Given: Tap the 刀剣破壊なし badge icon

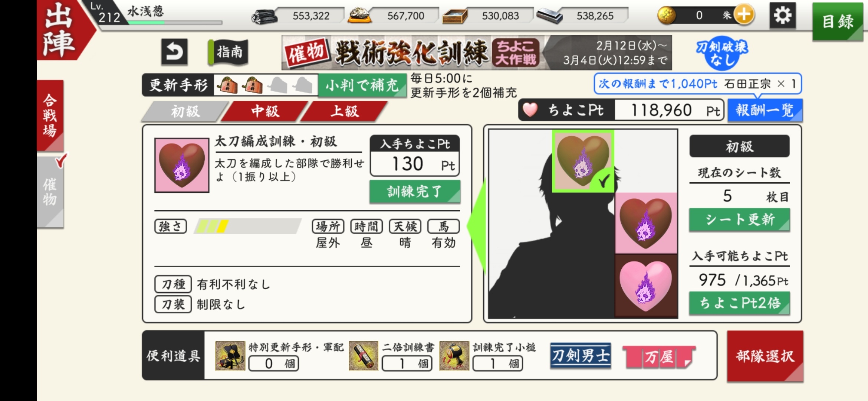Looking at the screenshot, I should [722, 53].
